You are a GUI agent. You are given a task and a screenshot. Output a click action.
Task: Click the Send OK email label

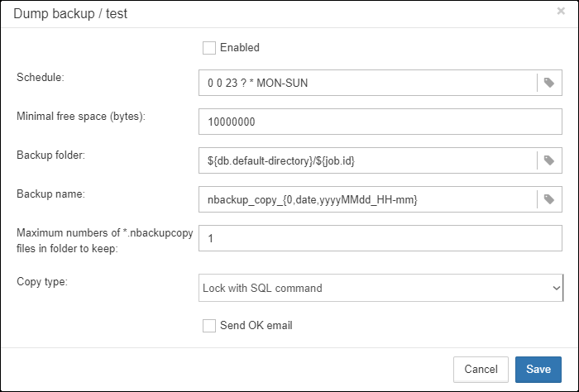tap(256, 326)
